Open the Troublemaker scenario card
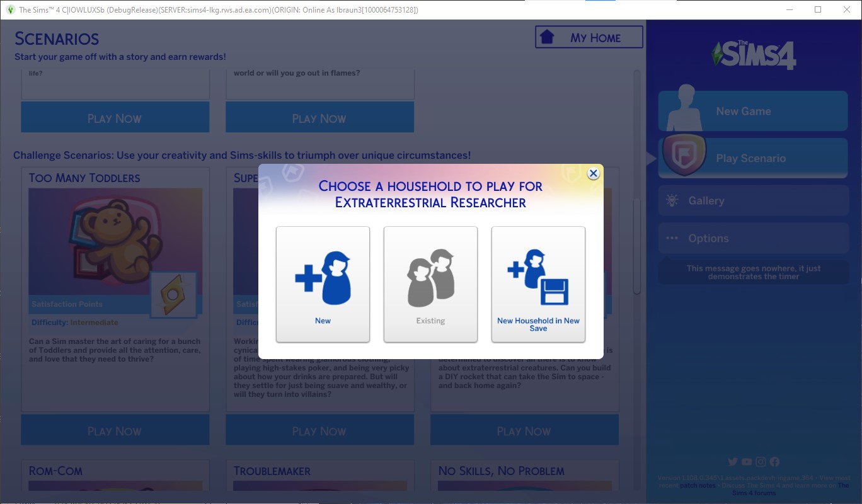 (x=320, y=474)
